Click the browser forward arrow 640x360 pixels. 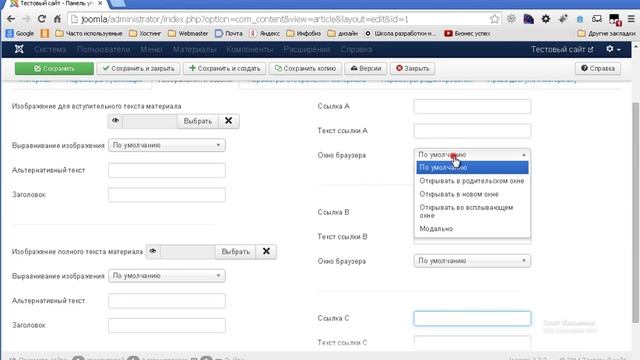pyautogui.click(x=26, y=19)
